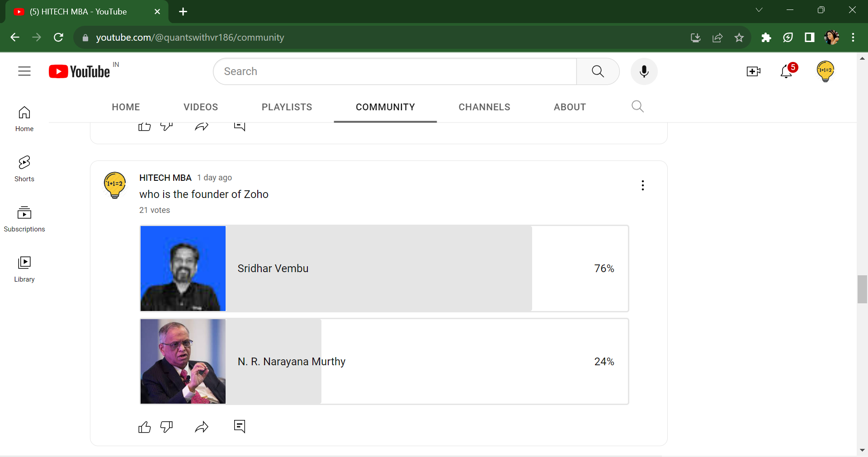
Task: Open Chrome profile avatar
Action: point(831,38)
